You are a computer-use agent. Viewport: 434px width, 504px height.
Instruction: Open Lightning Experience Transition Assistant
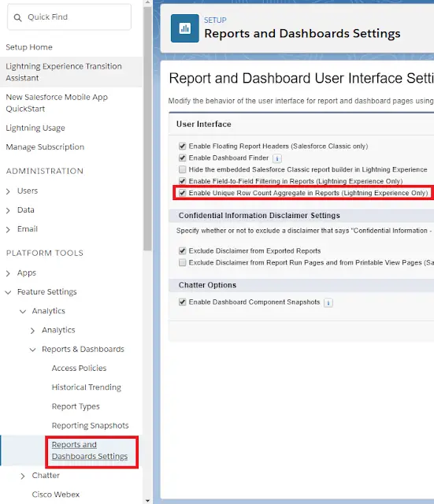click(64, 72)
